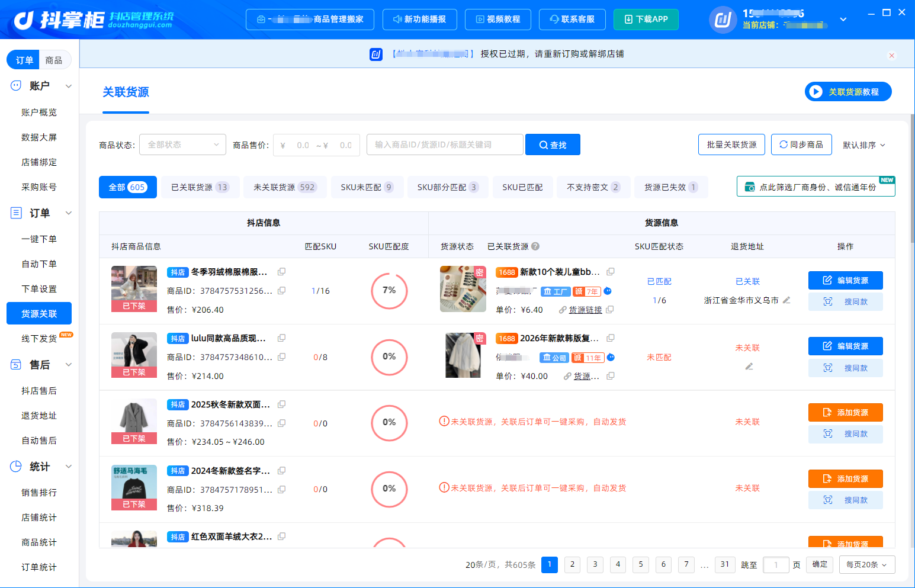Copy title of lulu同款高品质 product
This screenshot has height=588, width=915.
(282, 338)
